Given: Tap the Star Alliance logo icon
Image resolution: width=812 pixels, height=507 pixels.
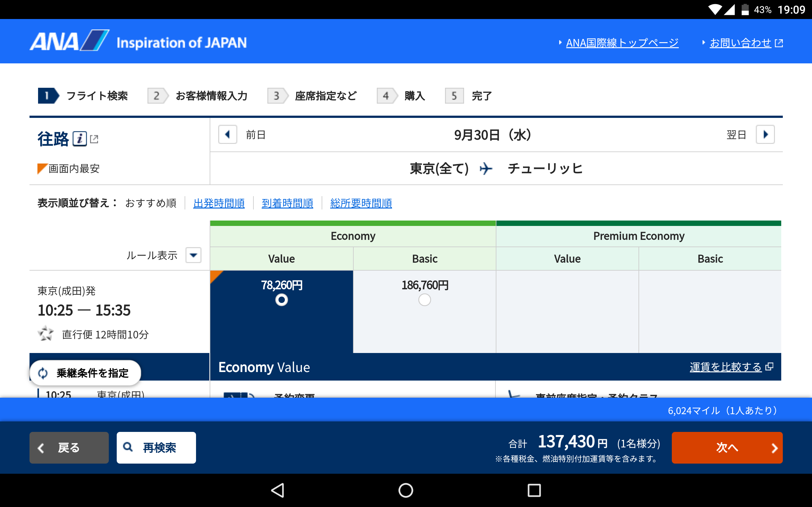Looking at the screenshot, I should [46, 333].
